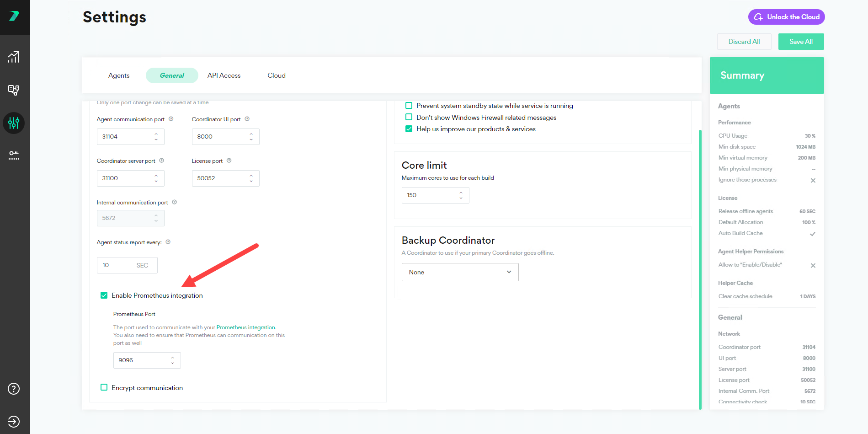The image size is (868, 434).
Task: Open the help question mark icon
Action: pyautogui.click(x=14, y=389)
